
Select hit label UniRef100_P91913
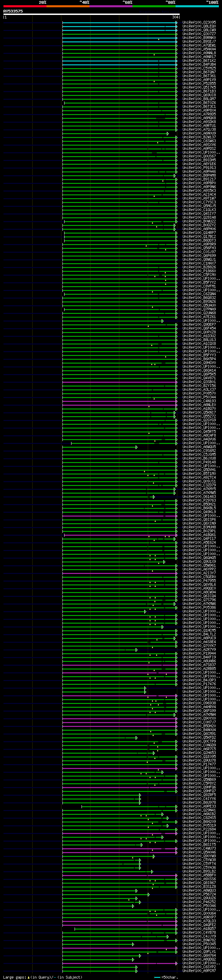point(199,168)
